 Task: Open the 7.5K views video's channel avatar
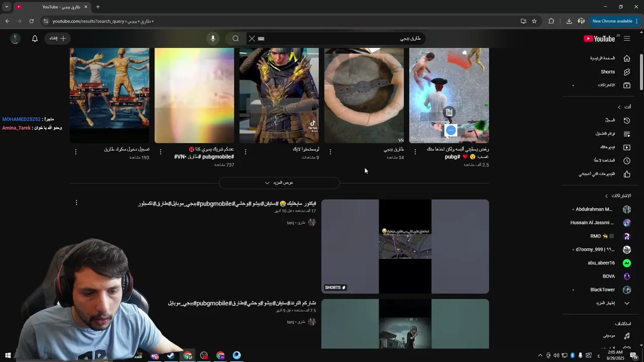pos(312,322)
